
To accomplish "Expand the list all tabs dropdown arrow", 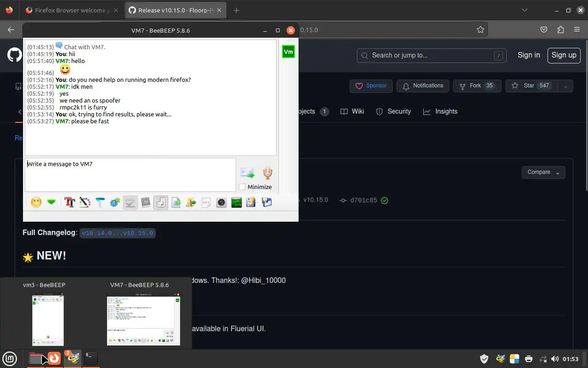I will 525,10.
